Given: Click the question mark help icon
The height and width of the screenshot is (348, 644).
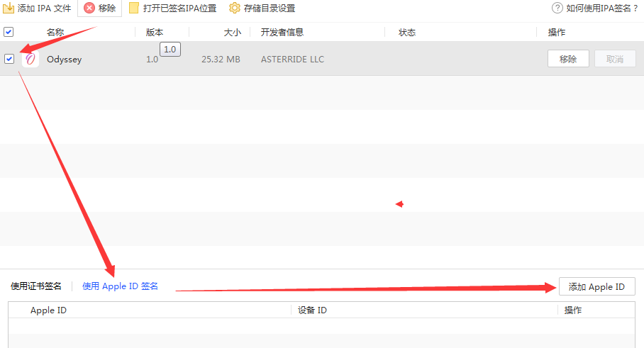Looking at the screenshot, I should [x=557, y=8].
